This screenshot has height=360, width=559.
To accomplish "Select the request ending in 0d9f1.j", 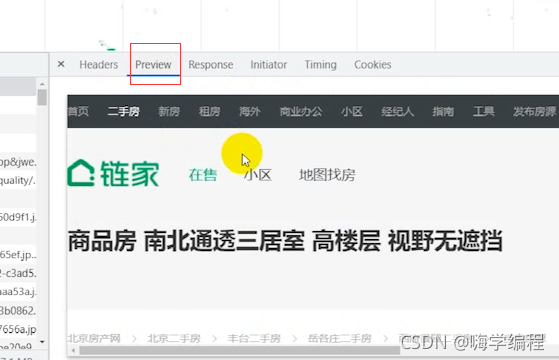I will tap(18, 217).
